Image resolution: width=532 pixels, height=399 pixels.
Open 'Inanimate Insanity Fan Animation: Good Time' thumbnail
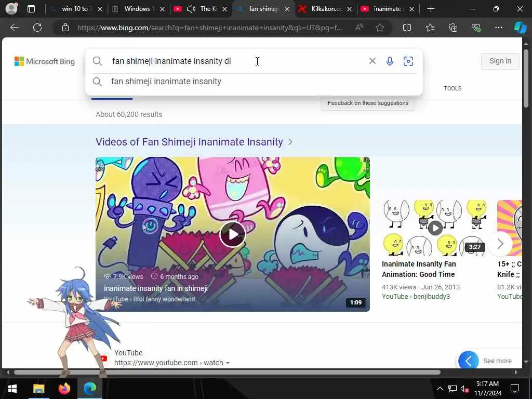(x=435, y=228)
